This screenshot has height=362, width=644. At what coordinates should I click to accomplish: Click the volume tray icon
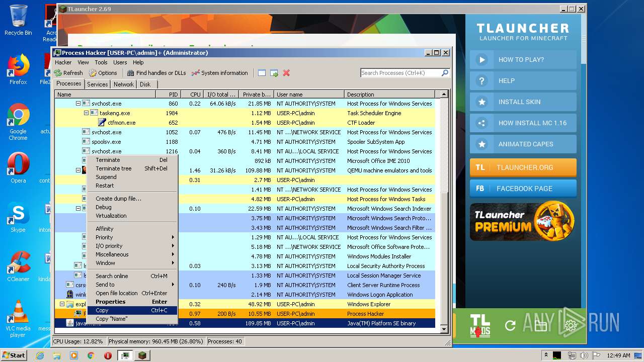(x=584, y=355)
